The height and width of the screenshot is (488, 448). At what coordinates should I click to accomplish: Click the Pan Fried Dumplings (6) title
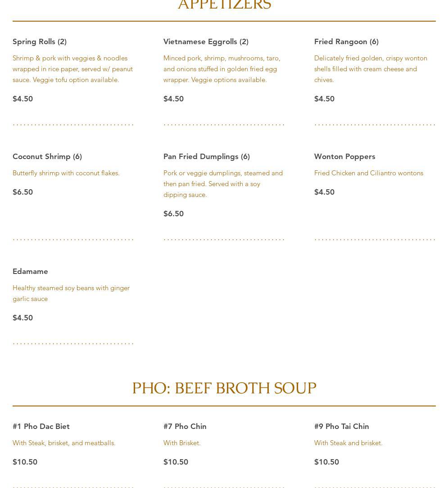pyautogui.click(x=206, y=156)
